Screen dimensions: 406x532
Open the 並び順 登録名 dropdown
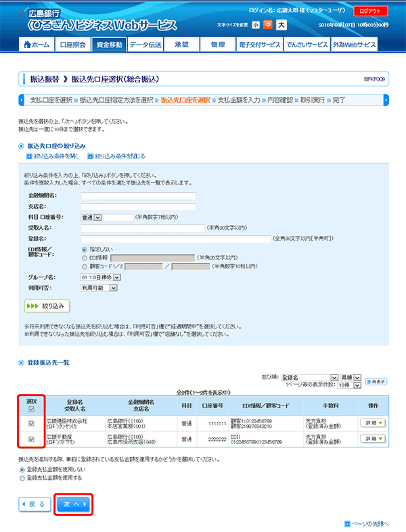(309, 378)
